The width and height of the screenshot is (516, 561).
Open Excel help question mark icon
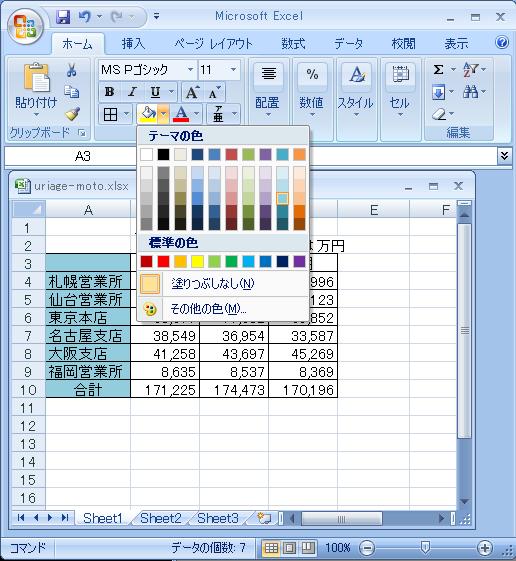coord(502,43)
